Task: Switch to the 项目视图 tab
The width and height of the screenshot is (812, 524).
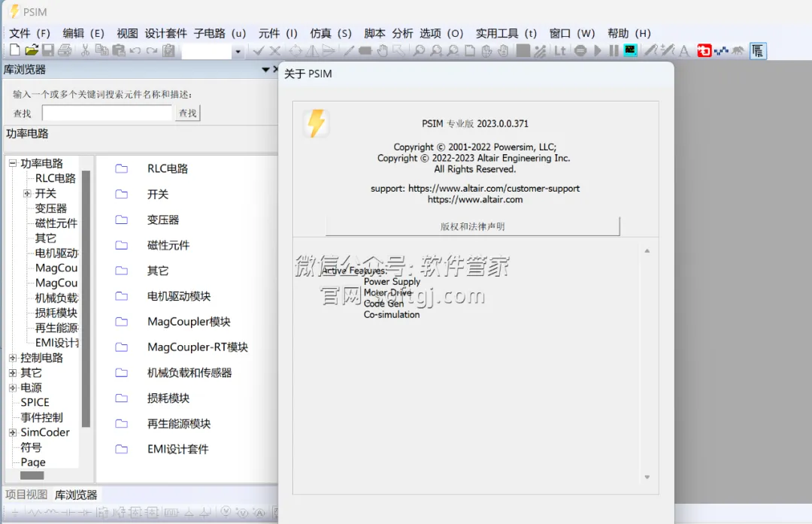Action: pos(26,495)
